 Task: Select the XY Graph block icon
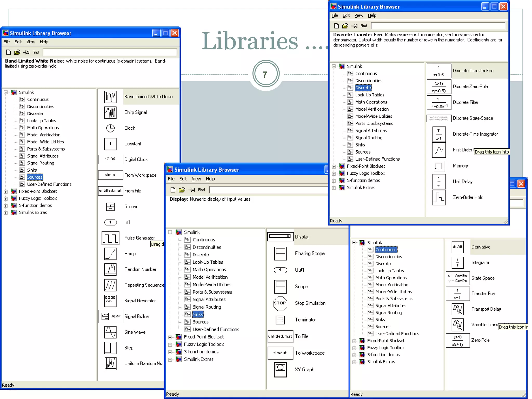point(280,369)
